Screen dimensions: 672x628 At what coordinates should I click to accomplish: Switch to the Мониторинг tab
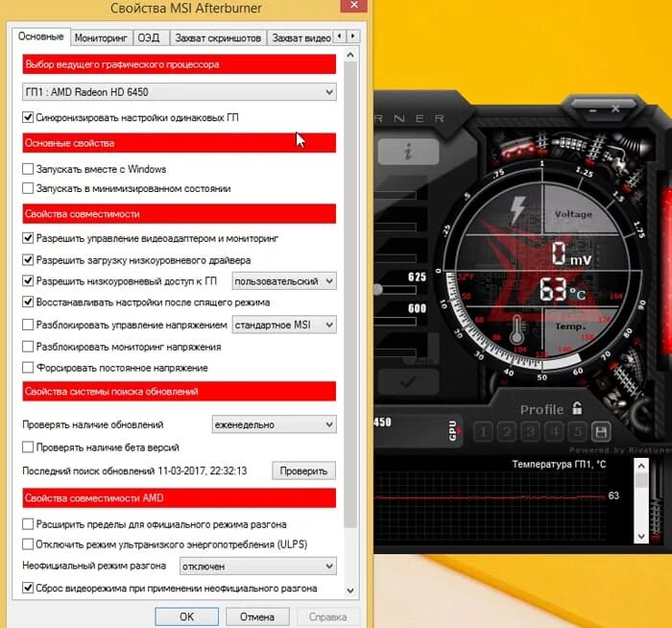(101, 37)
